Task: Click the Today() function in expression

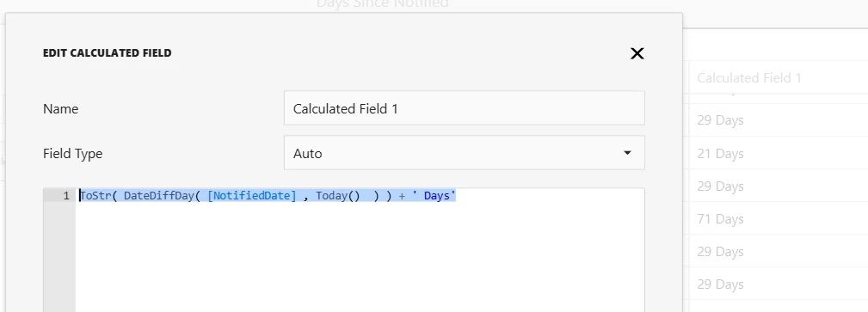Action: coord(338,196)
